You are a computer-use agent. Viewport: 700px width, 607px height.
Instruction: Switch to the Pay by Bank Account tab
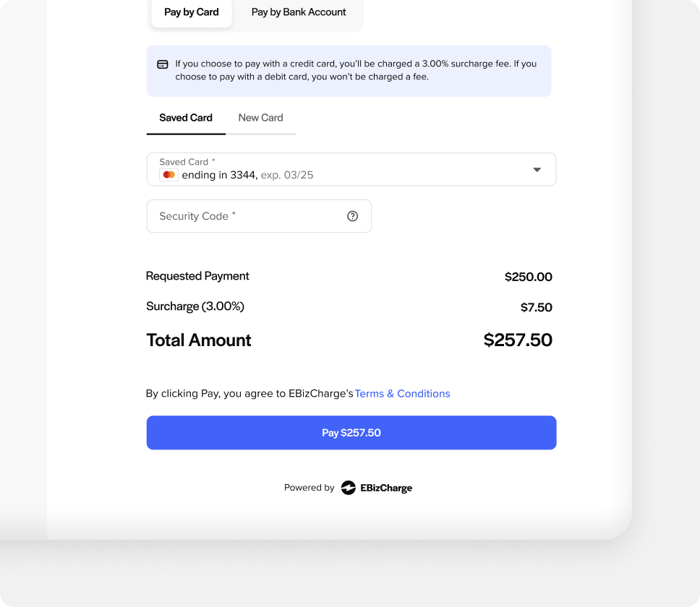[298, 12]
